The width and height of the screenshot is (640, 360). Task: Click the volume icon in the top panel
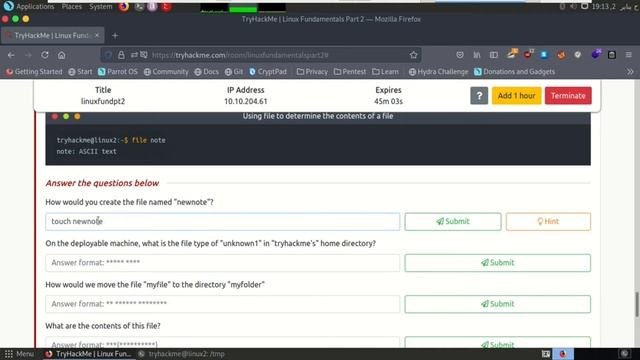(x=573, y=7)
